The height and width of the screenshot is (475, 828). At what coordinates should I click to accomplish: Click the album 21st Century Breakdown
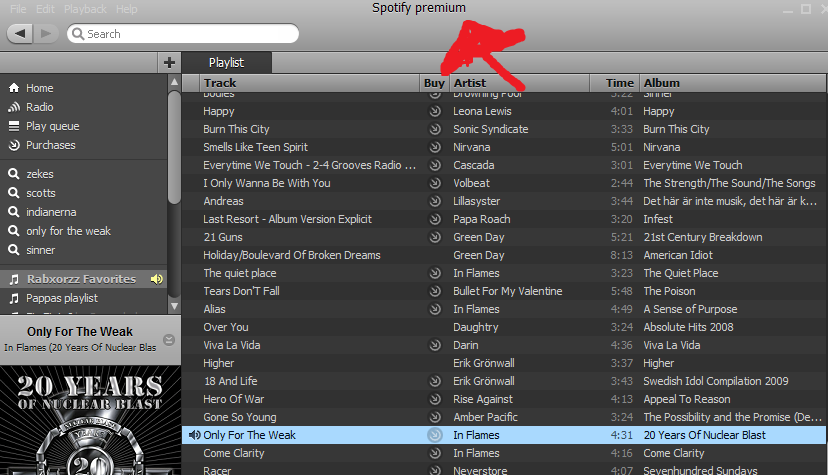point(703,237)
